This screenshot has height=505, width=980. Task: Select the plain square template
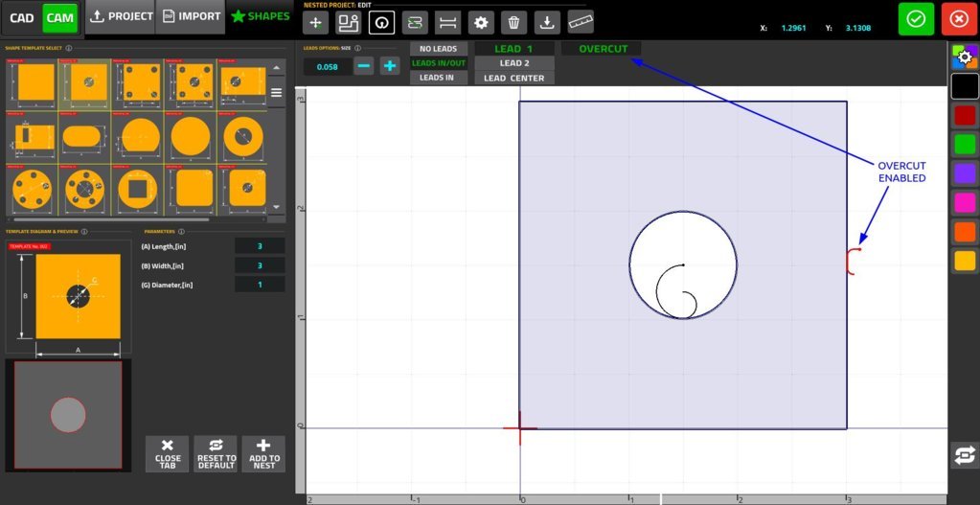coord(32,84)
